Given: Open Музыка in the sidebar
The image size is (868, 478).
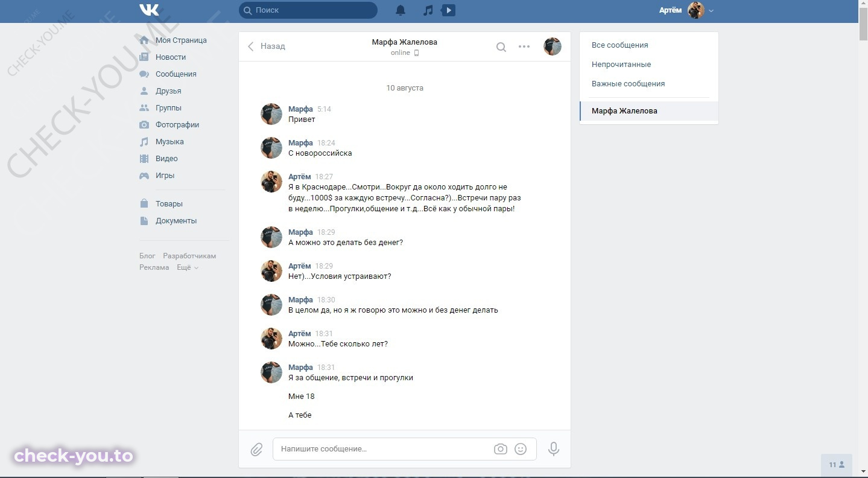Looking at the screenshot, I should [x=169, y=142].
